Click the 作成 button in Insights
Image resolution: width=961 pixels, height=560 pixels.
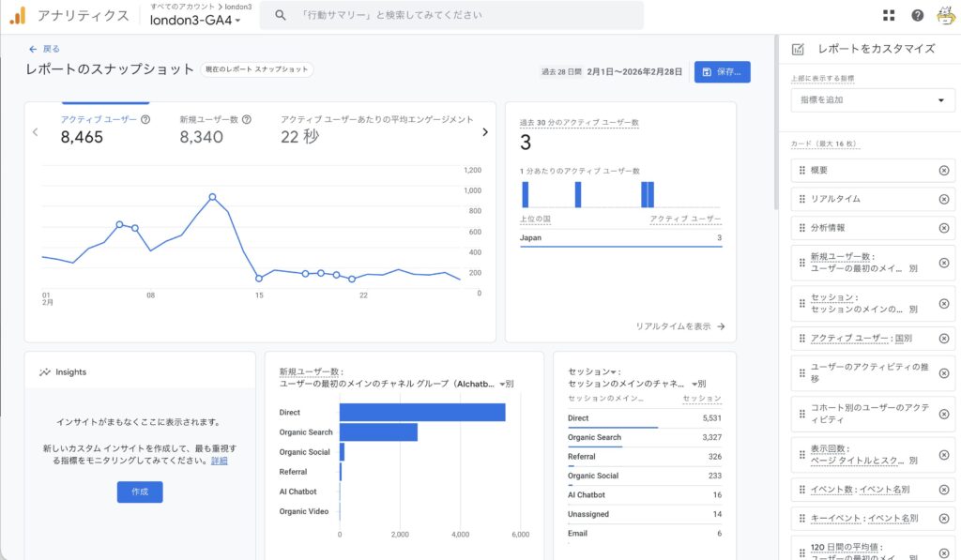coord(140,492)
